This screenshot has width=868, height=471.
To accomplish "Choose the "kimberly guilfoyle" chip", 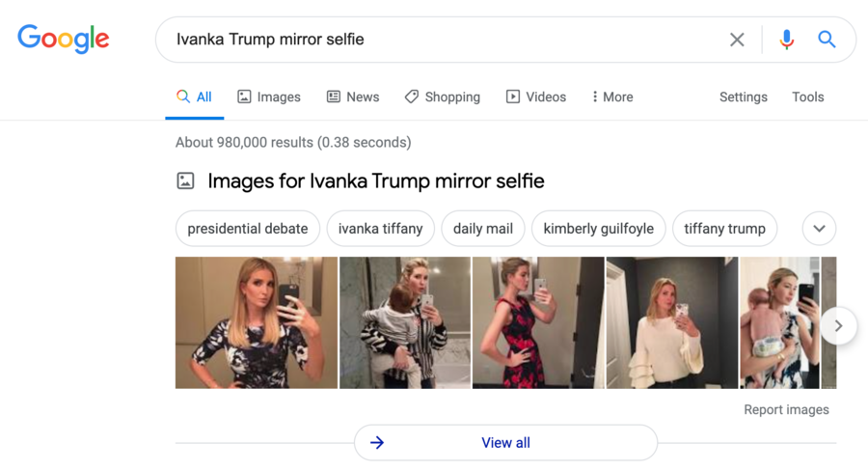I will (598, 229).
